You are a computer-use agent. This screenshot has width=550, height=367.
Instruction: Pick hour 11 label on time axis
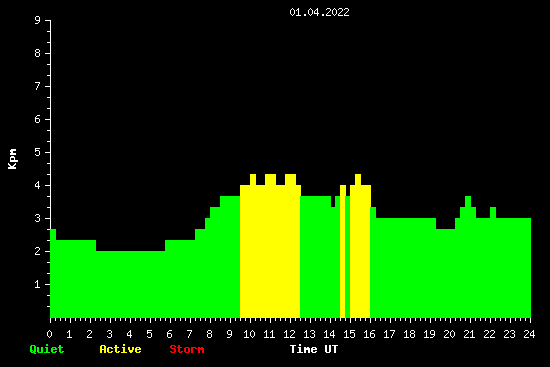269,334
